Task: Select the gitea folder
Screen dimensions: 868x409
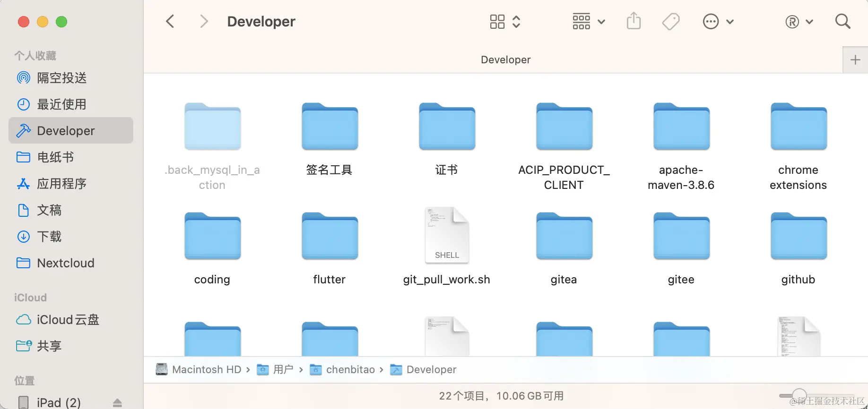Action: (564, 248)
